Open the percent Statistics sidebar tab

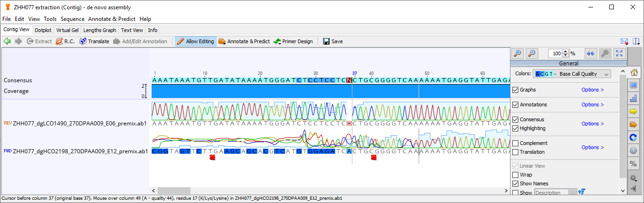point(634,164)
